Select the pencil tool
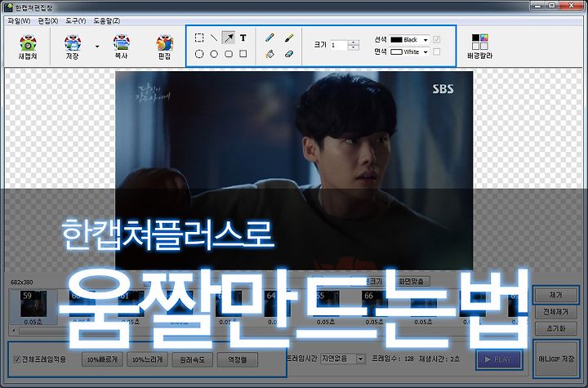The width and height of the screenshot is (588, 388). pos(269,38)
